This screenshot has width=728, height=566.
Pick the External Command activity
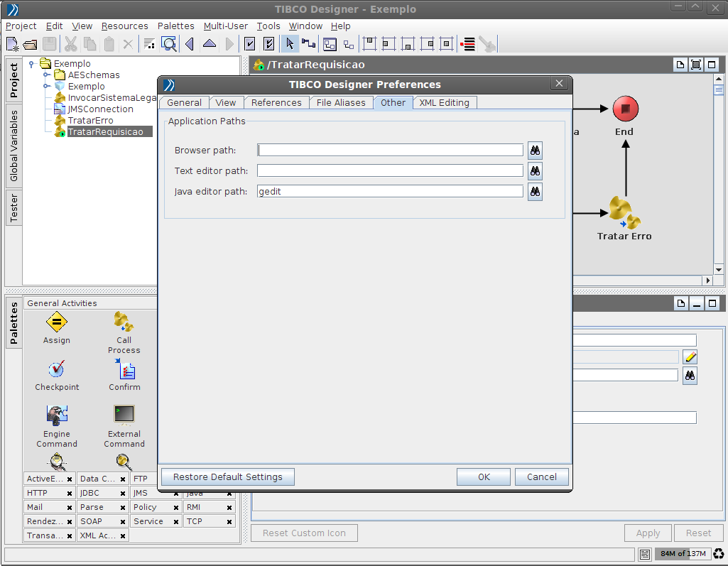[124, 416]
